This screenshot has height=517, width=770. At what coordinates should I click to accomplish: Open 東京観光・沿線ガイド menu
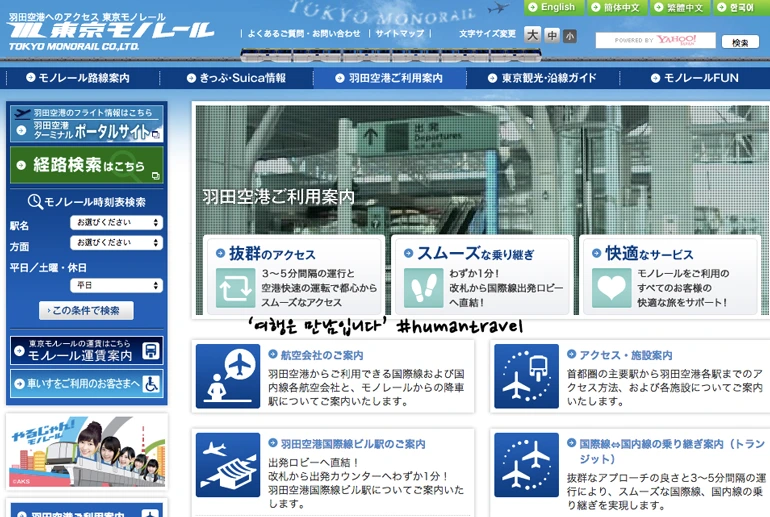542,78
